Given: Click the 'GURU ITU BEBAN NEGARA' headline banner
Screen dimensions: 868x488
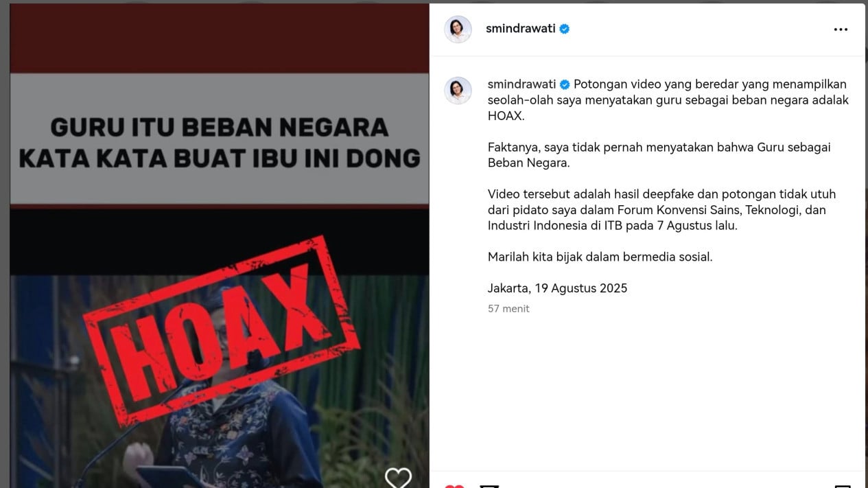Looking at the screenshot, I should click(220, 139).
